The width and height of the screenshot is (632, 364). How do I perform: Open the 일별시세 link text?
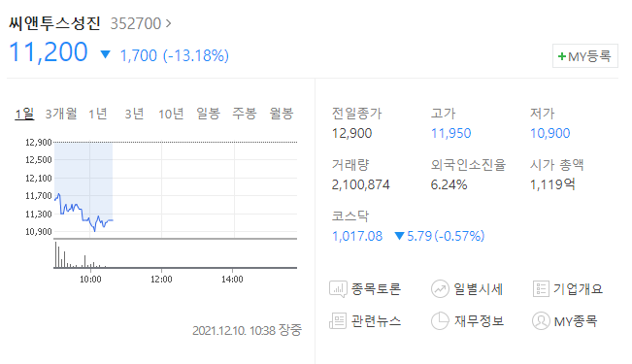pyautogui.click(x=479, y=289)
